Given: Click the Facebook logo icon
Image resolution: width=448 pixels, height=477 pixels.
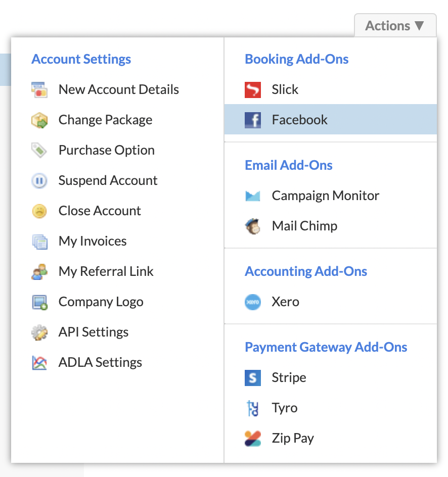Looking at the screenshot, I should coord(253,120).
